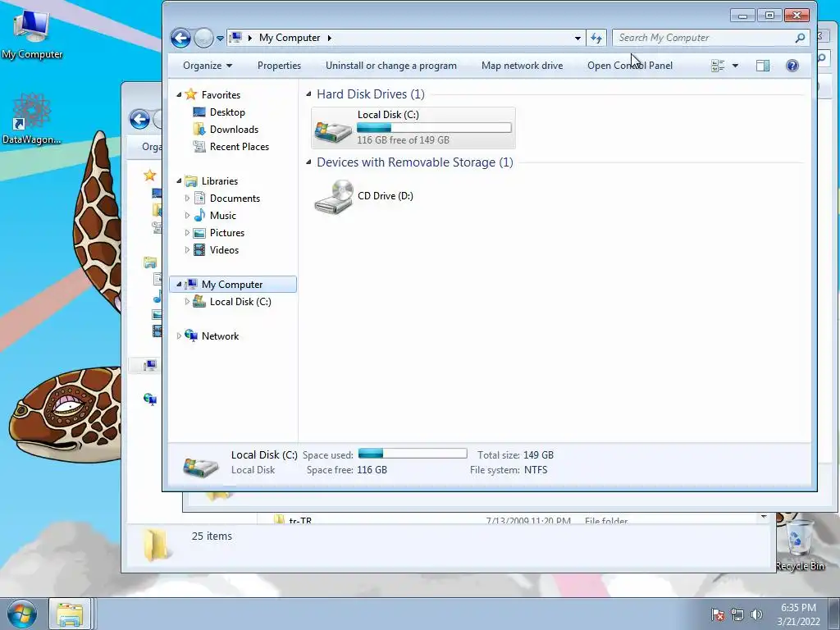Click the search magnifier icon
This screenshot has width=840, height=630.
tap(800, 38)
